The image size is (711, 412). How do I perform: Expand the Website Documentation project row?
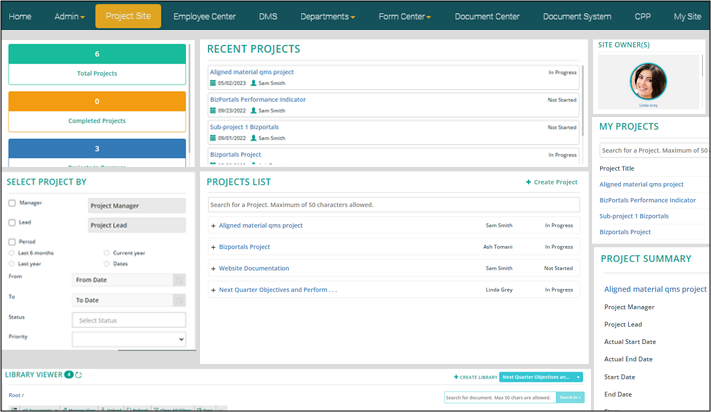[x=213, y=268]
